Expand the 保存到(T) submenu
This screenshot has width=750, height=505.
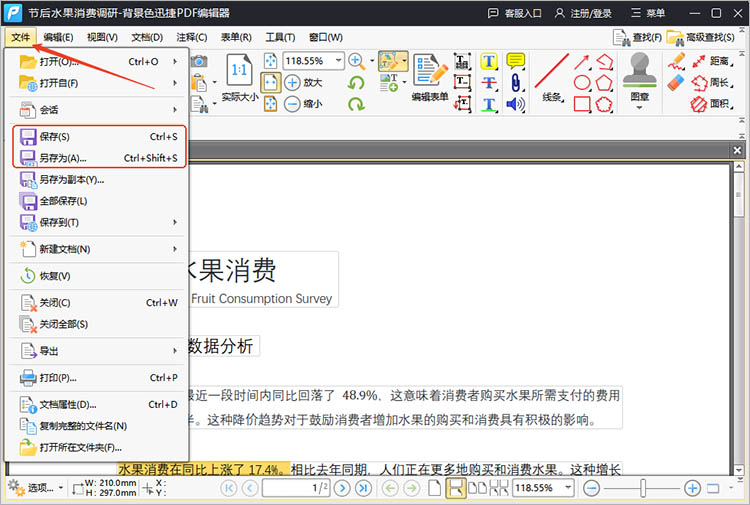98,222
